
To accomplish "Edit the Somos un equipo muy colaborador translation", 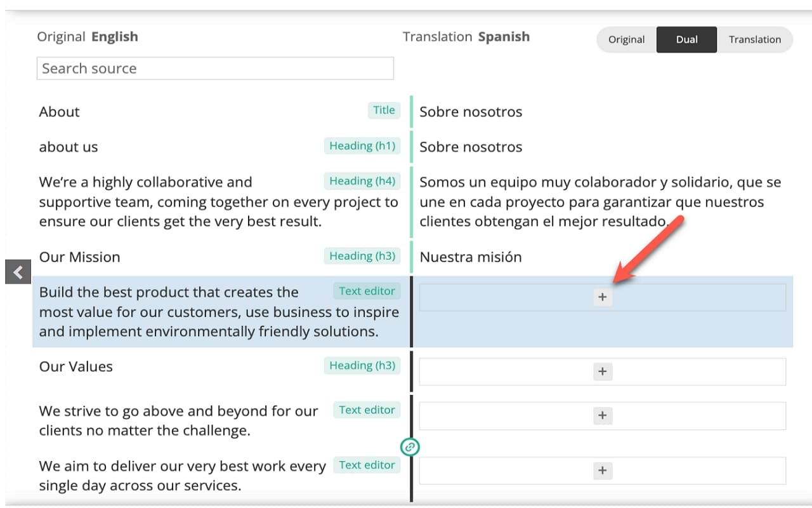I will (600, 202).
